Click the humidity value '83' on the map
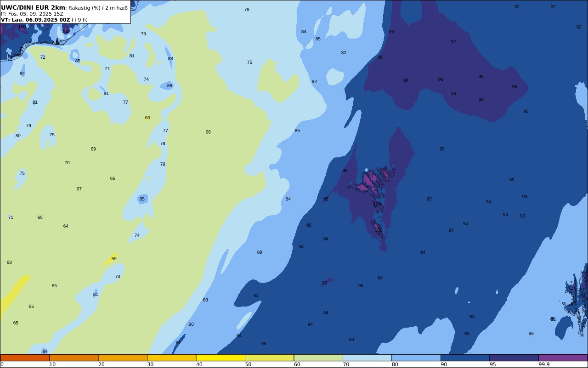Viewport: 588px width, 368px height. (170, 59)
